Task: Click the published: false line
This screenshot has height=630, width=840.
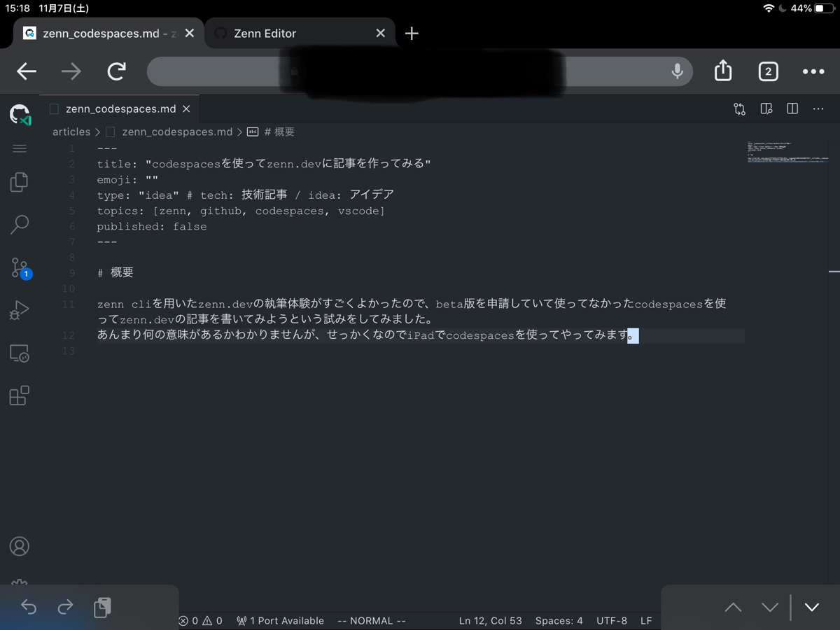Action: [x=152, y=227]
